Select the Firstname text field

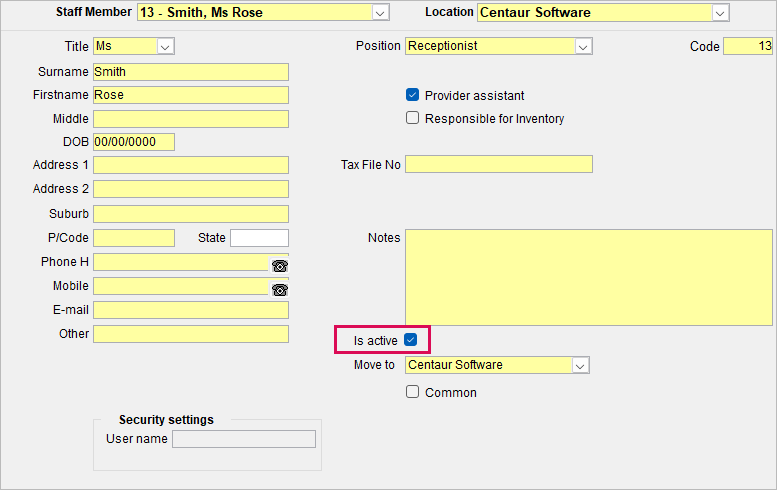click(191, 95)
